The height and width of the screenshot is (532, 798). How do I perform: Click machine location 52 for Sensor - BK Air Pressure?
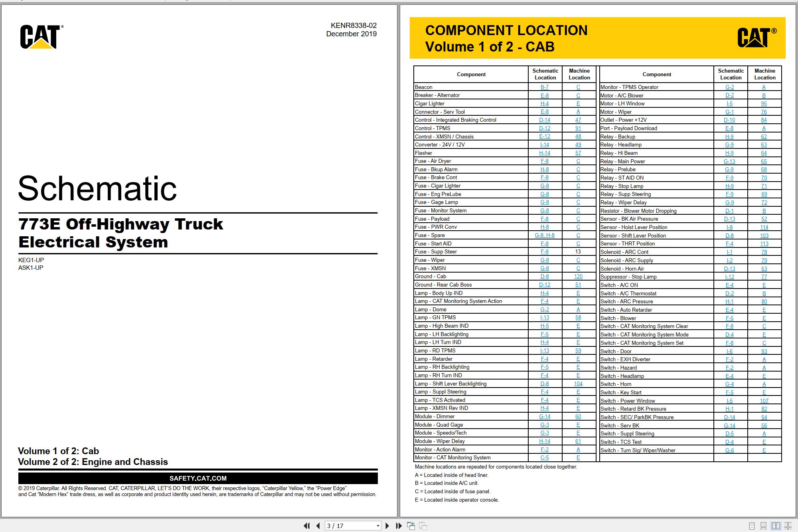tap(764, 219)
